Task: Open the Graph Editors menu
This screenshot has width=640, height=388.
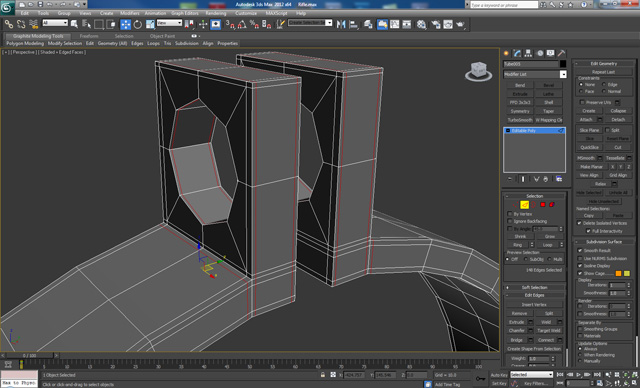Action: pos(184,13)
